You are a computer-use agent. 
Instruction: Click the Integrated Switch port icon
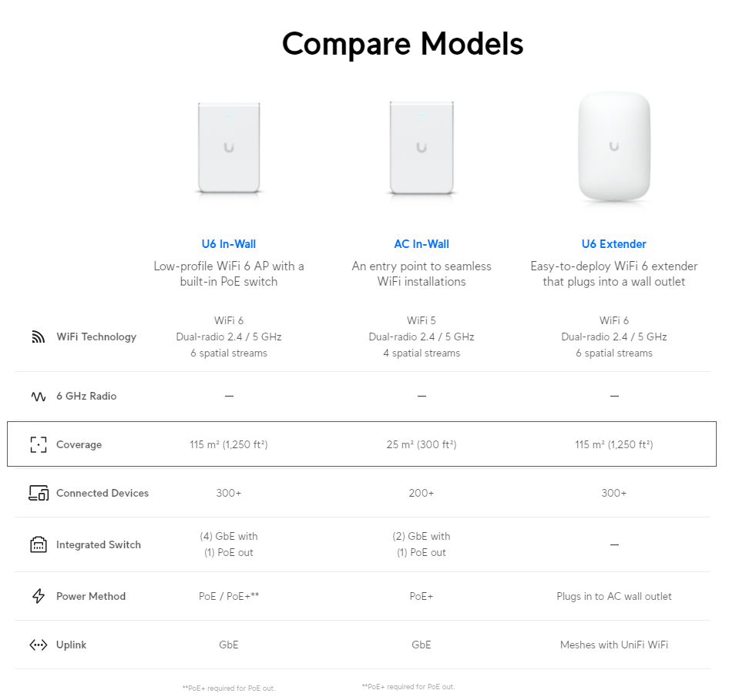click(x=39, y=545)
